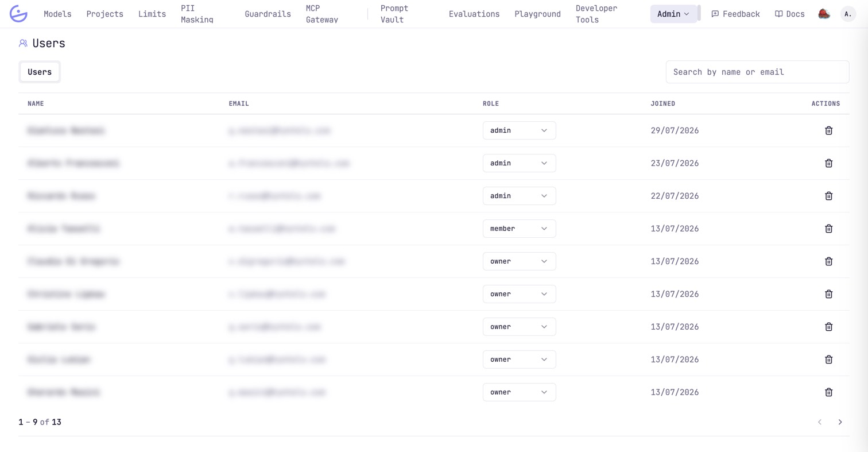Open role dropdown for user joined 23/07/2026

coord(519,163)
